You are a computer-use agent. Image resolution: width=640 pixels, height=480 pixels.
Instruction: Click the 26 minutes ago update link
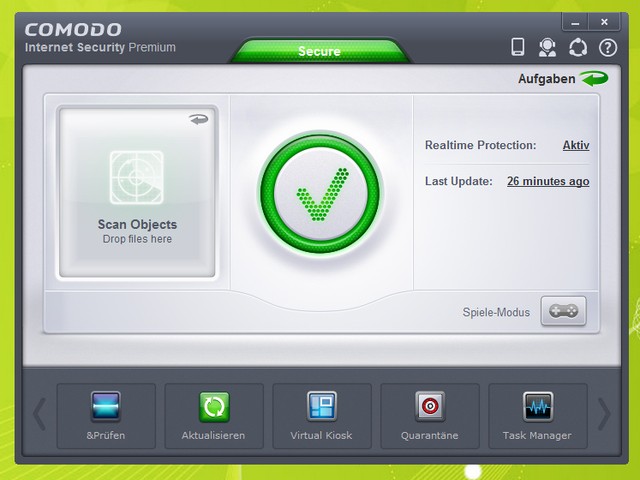tap(548, 181)
